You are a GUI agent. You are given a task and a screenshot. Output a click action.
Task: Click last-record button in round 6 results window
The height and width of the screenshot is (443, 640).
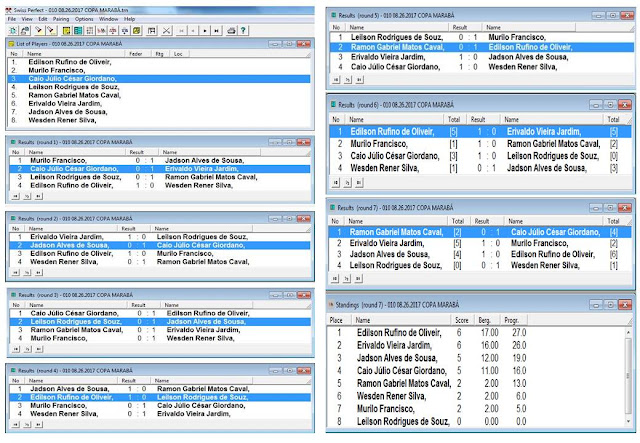359,183
